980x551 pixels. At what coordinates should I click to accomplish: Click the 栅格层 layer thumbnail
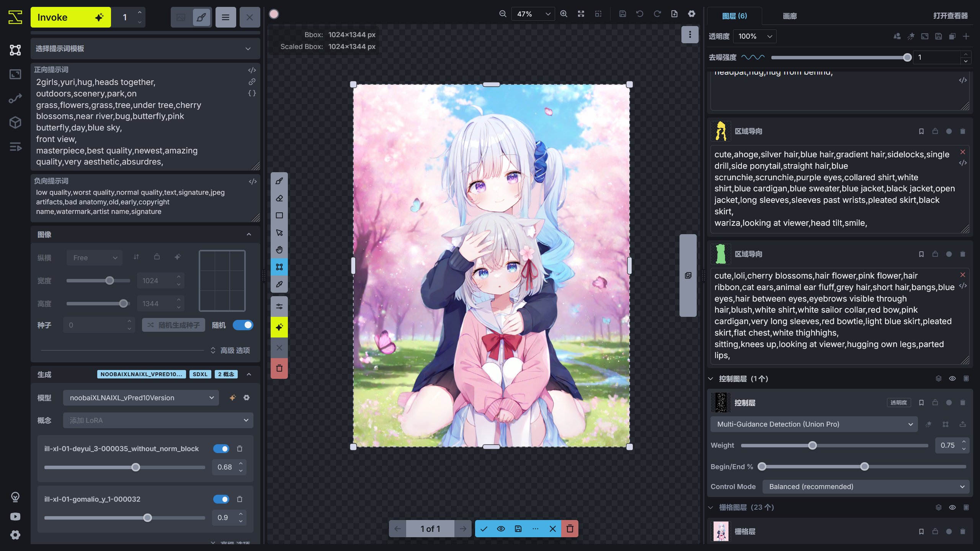tap(720, 531)
